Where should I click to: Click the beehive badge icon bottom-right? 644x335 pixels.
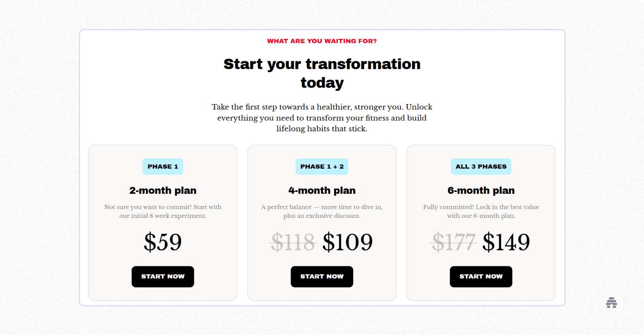(x=611, y=302)
